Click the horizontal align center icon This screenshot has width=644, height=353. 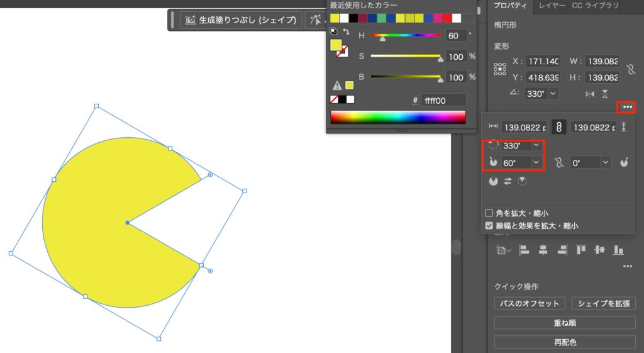543,250
